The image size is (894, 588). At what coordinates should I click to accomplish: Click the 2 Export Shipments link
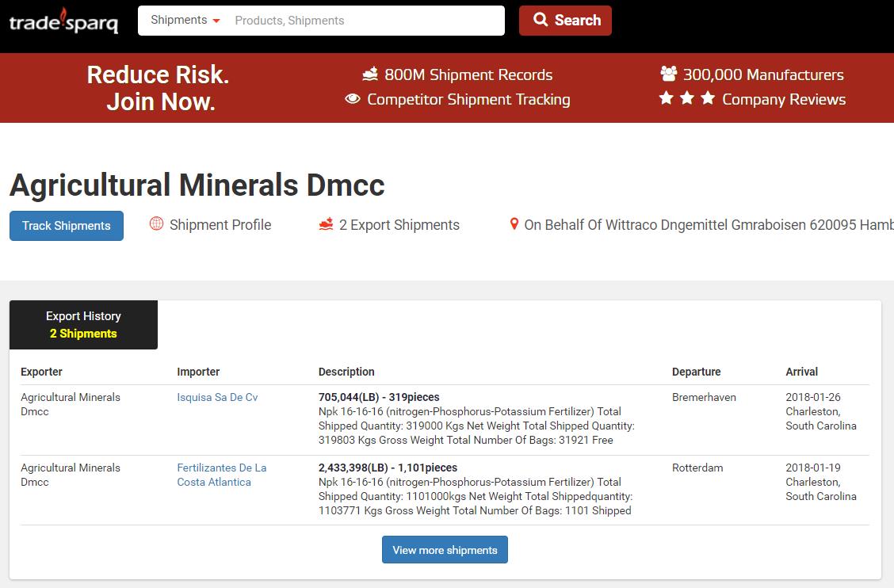point(399,225)
